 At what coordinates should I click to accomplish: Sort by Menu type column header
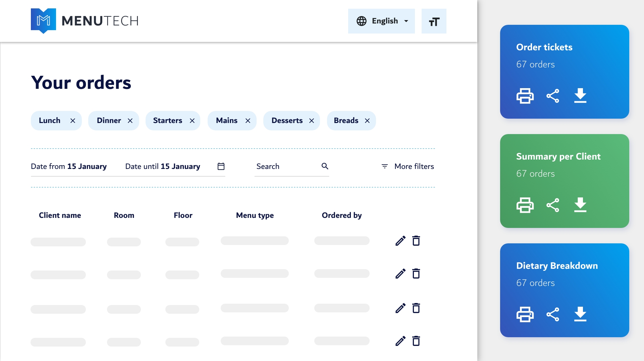pos(255,215)
